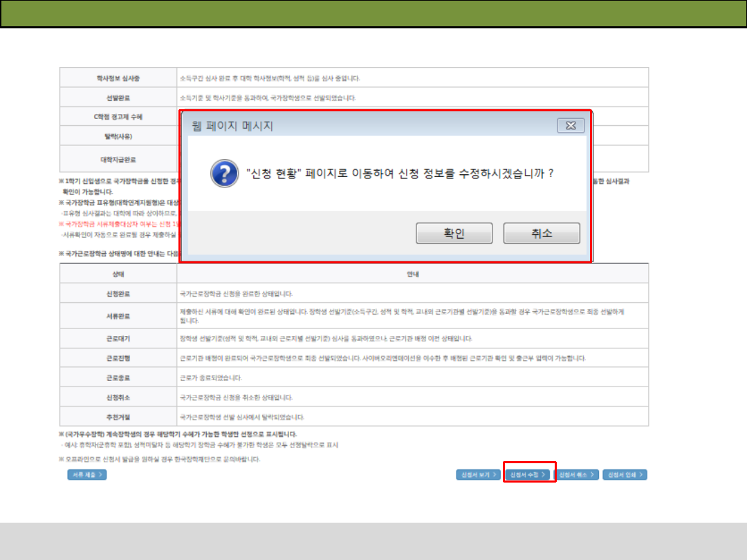
Task: Click the 추천거절 row label
Action: [118, 418]
